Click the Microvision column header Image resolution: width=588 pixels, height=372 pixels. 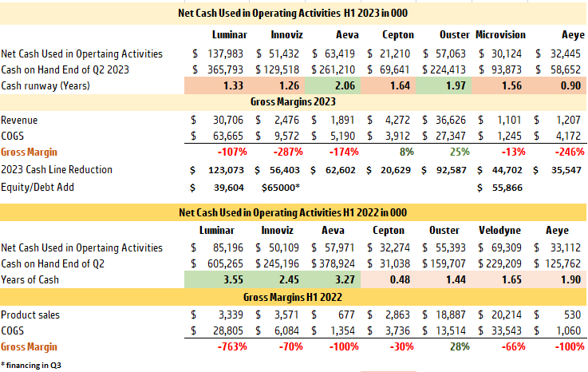pos(500,35)
